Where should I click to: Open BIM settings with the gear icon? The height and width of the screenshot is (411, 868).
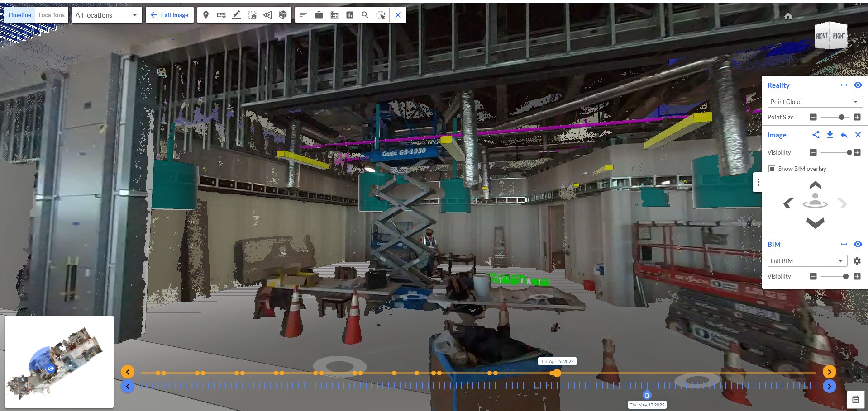[857, 261]
